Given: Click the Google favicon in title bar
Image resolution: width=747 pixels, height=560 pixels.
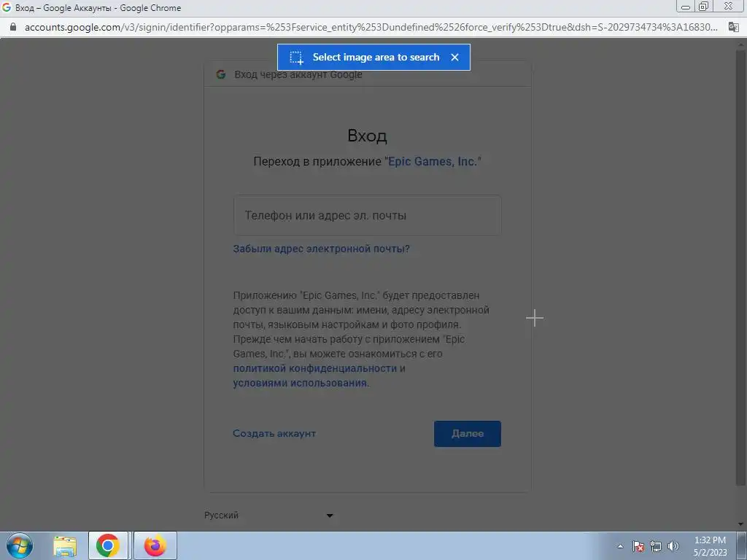Looking at the screenshot, I should (x=6, y=7).
